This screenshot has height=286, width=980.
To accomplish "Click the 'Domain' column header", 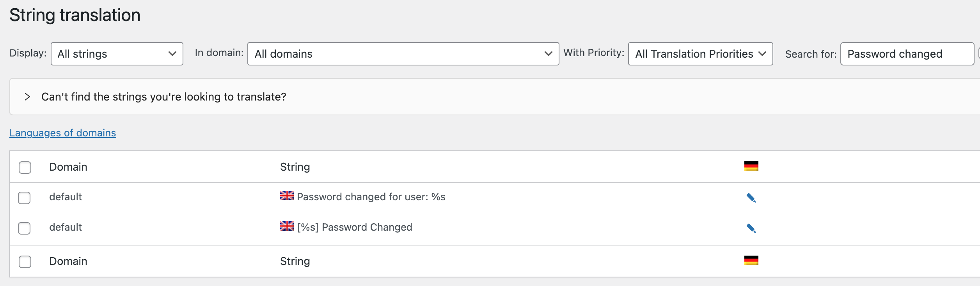I will [x=68, y=167].
